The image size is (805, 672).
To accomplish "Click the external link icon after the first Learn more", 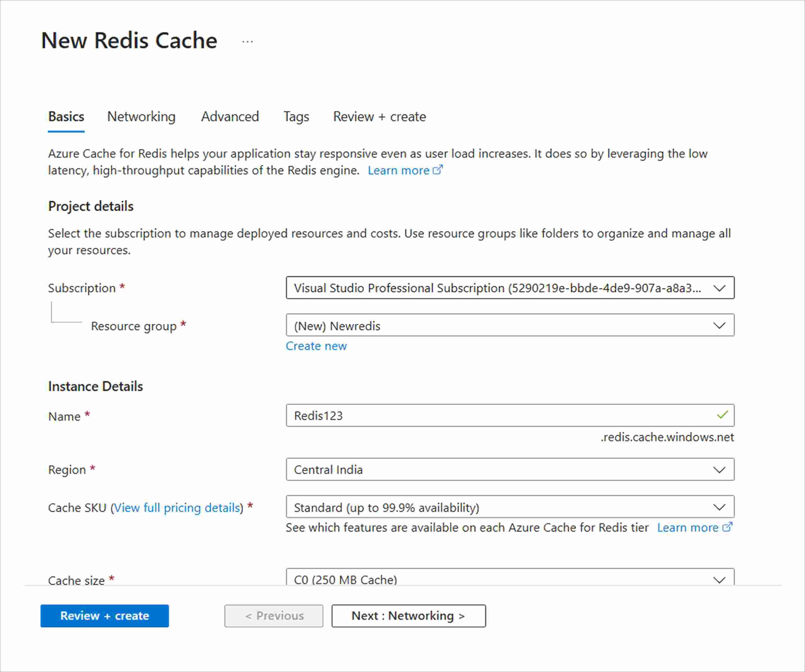I will [x=437, y=170].
